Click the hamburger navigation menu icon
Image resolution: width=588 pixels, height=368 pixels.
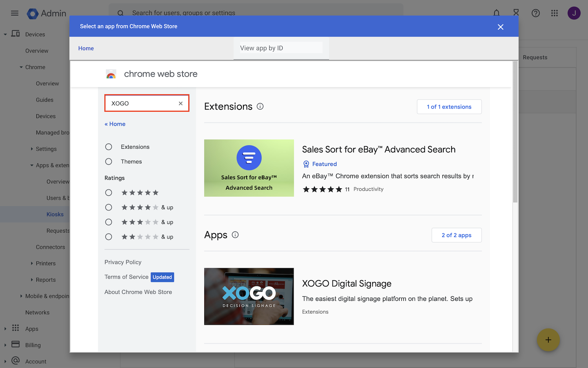(x=15, y=13)
